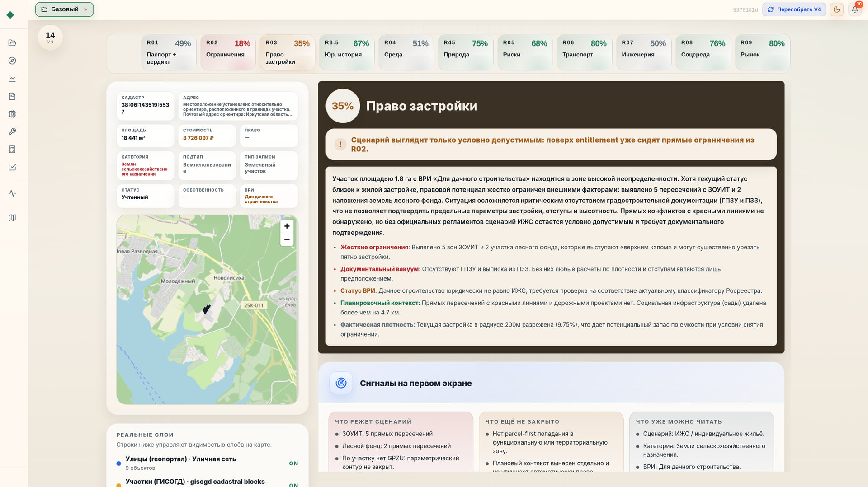Screen dimensions: 868x487
Task: Open the map icon in sidebar
Action: (12, 218)
